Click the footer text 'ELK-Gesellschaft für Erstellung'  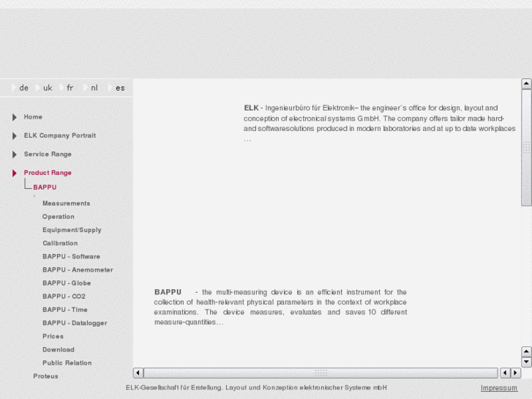tap(174, 387)
